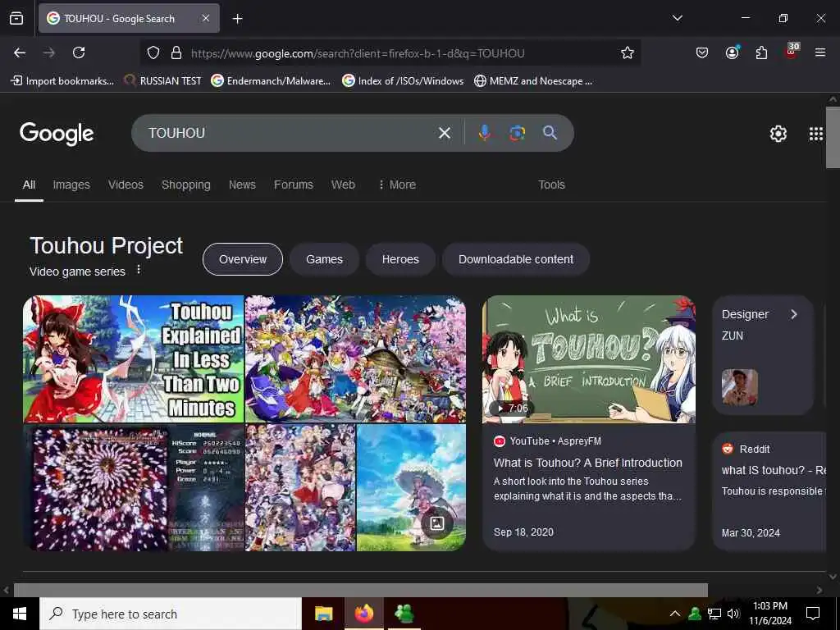Open the Firefox hamburger menu

820,52
